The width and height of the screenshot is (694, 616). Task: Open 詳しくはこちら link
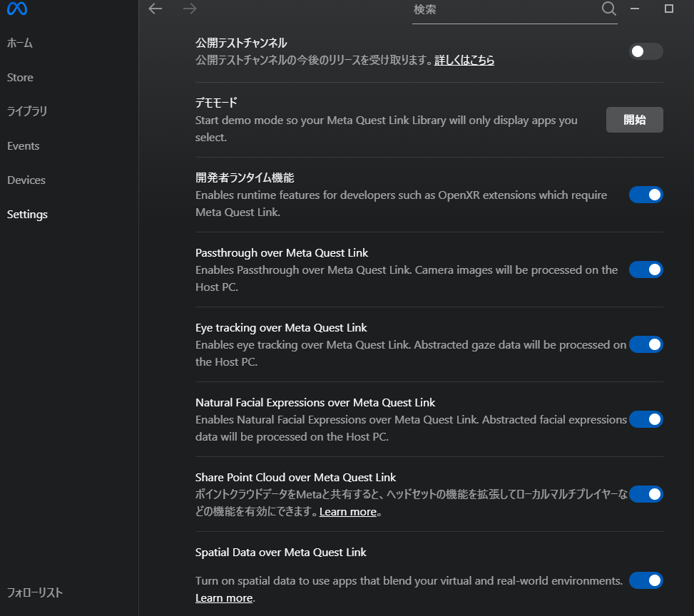[464, 60]
